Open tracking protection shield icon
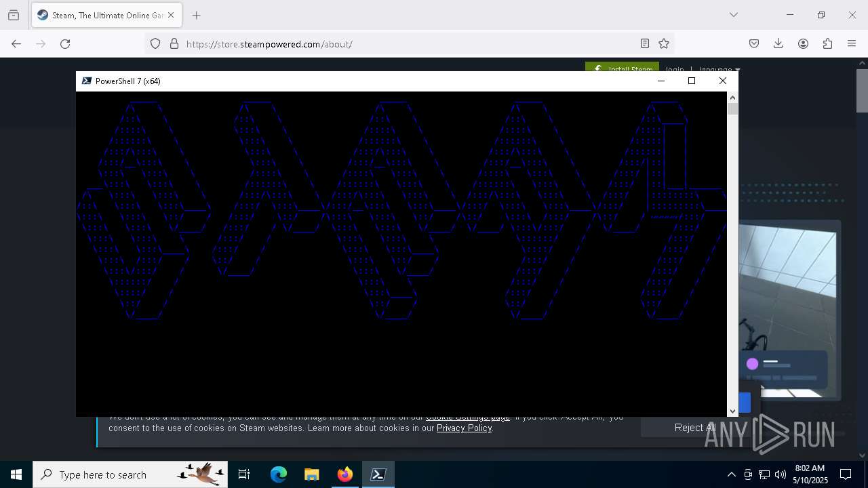 coord(155,43)
